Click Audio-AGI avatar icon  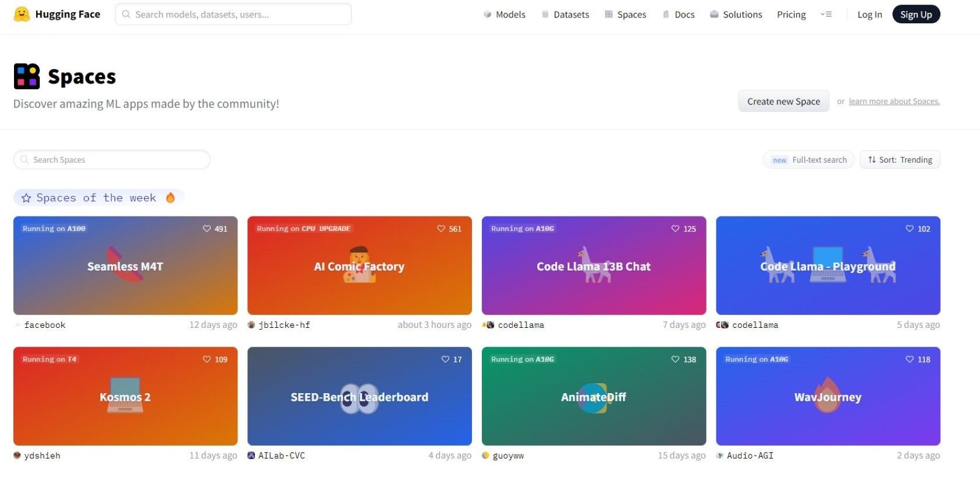coord(720,456)
